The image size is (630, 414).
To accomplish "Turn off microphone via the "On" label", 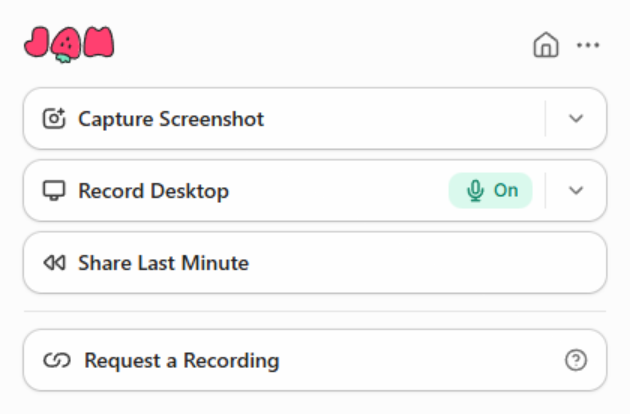I will pos(506,190).
